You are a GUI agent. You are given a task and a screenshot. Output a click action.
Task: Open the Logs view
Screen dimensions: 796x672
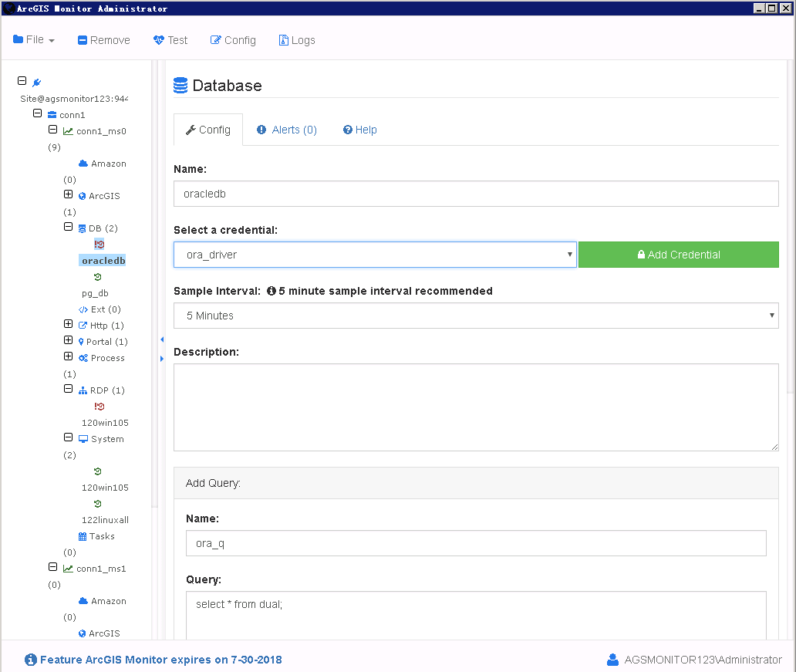click(297, 40)
